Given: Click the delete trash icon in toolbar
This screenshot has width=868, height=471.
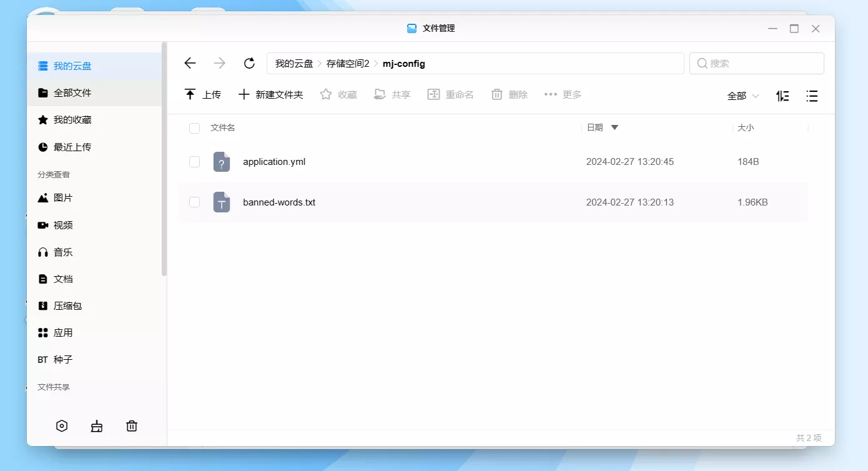Looking at the screenshot, I should [497, 94].
